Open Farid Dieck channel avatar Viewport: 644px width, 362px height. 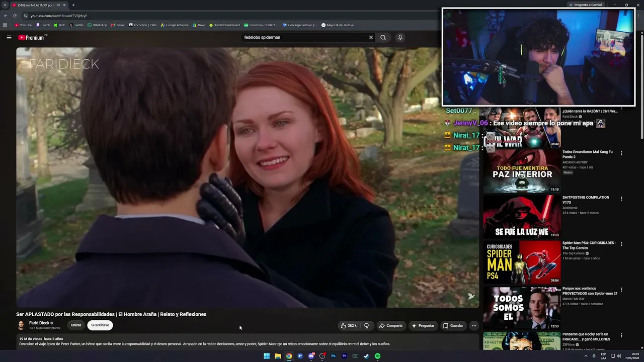click(x=21, y=325)
